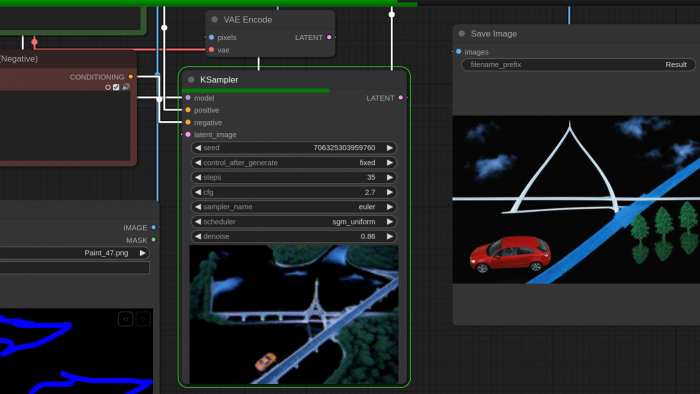The width and height of the screenshot is (700, 394).
Task: Decrease the seed value with left arrow
Action: 198,148
